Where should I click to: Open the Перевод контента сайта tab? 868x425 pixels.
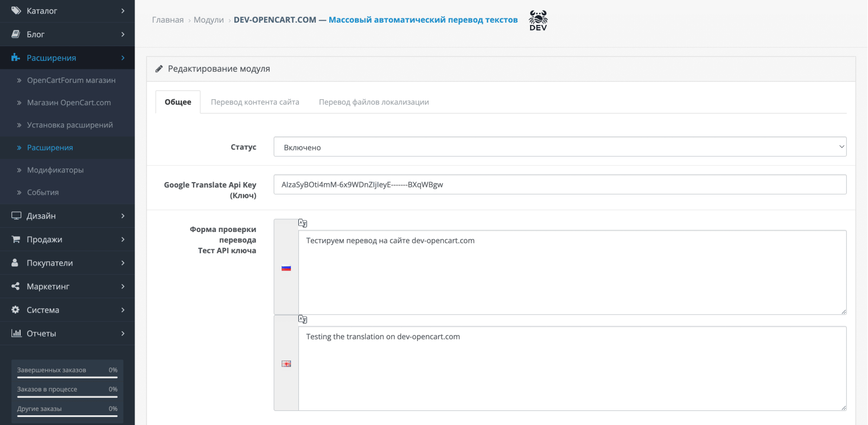point(255,102)
